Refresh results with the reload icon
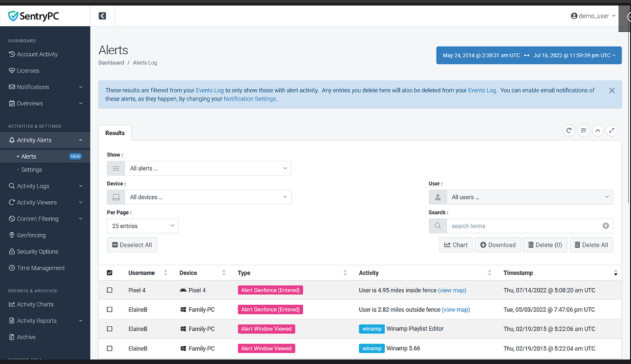The height and width of the screenshot is (364, 631). click(569, 131)
